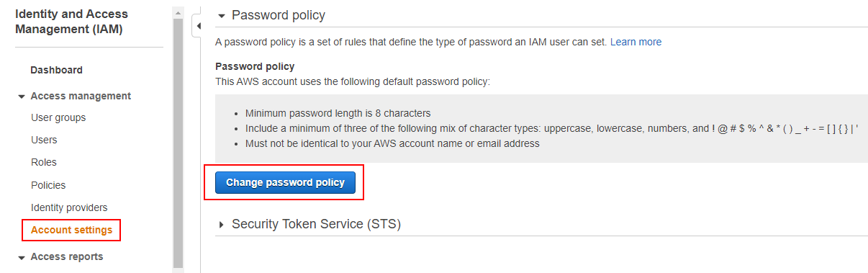Click the Identity and Access Management title

point(71,22)
